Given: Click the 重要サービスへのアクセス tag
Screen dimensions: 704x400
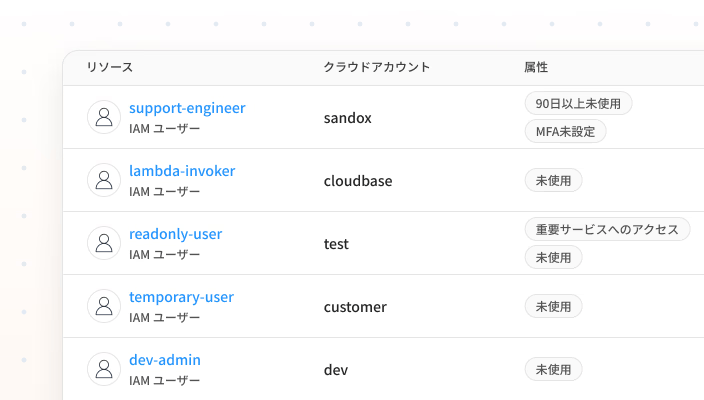Looking at the screenshot, I should point(607,229).
